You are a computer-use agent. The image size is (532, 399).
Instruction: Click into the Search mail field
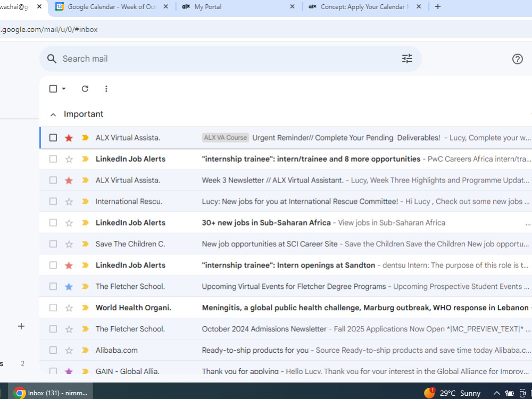(231, 59)
